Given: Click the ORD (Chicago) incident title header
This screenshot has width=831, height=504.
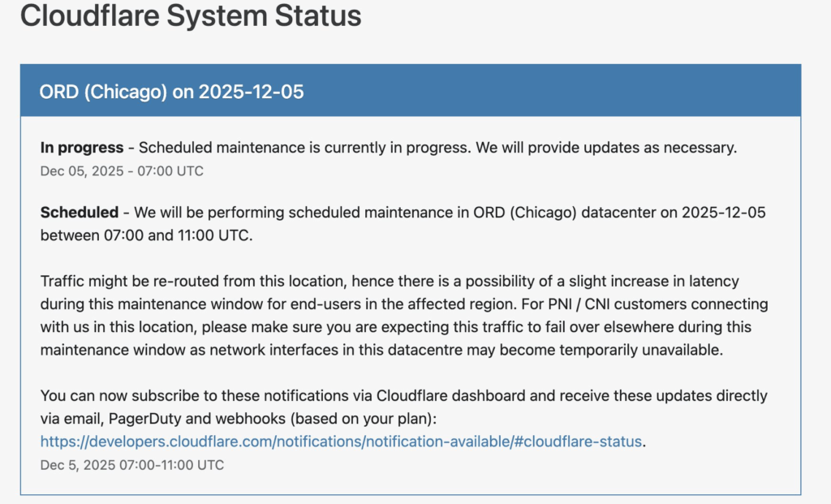Looking at the screenshot, I should 171,92.
